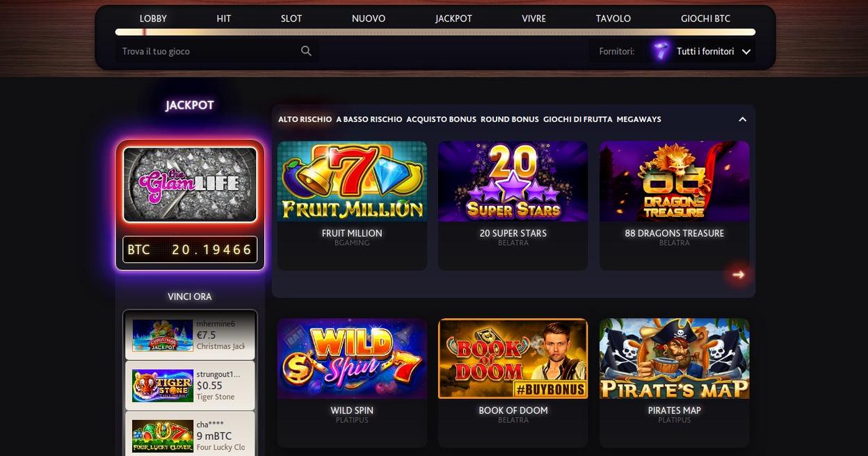This screenshot has height=456, width=868.
Task: Open the Fruit Million game tile
Action: pos(352,205)
